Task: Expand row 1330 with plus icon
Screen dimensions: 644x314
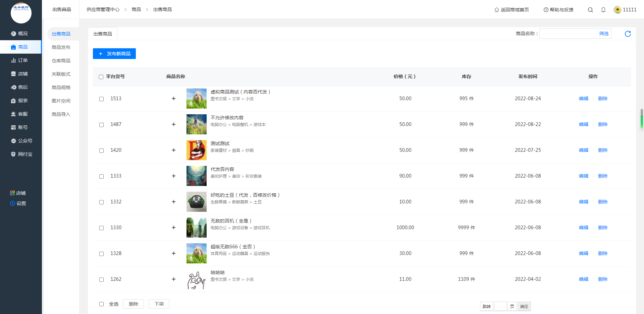Action: (174, 228)
